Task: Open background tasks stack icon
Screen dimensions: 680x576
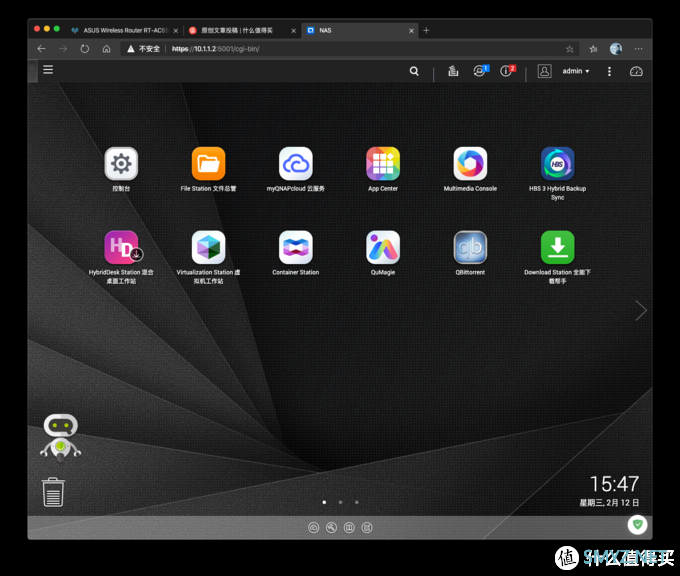Action: pyautogui.click(x=453, y=71)
